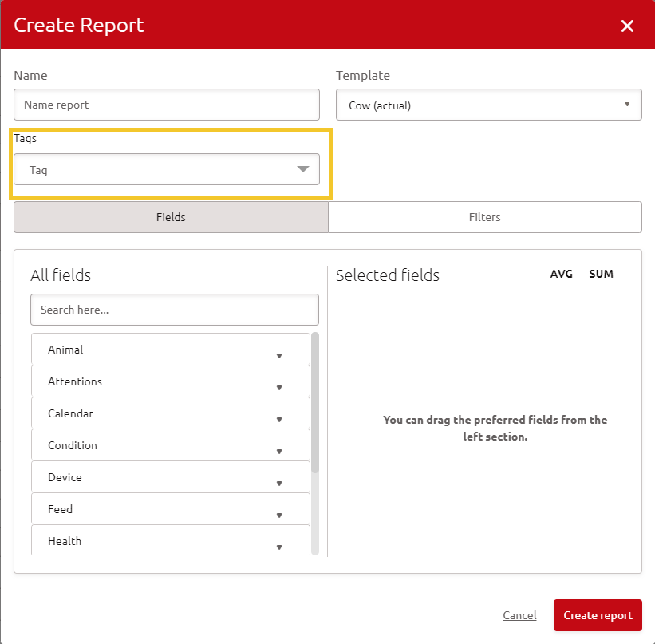
Task: Click the All fields list scrollbar
Action: click(x=315, y=403)
